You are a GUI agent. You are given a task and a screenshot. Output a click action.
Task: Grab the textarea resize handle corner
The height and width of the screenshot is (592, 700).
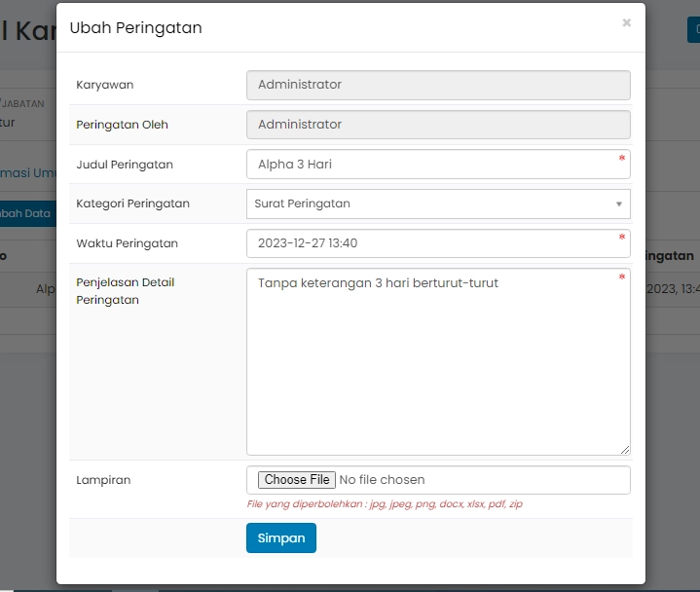tap(624, 449)
